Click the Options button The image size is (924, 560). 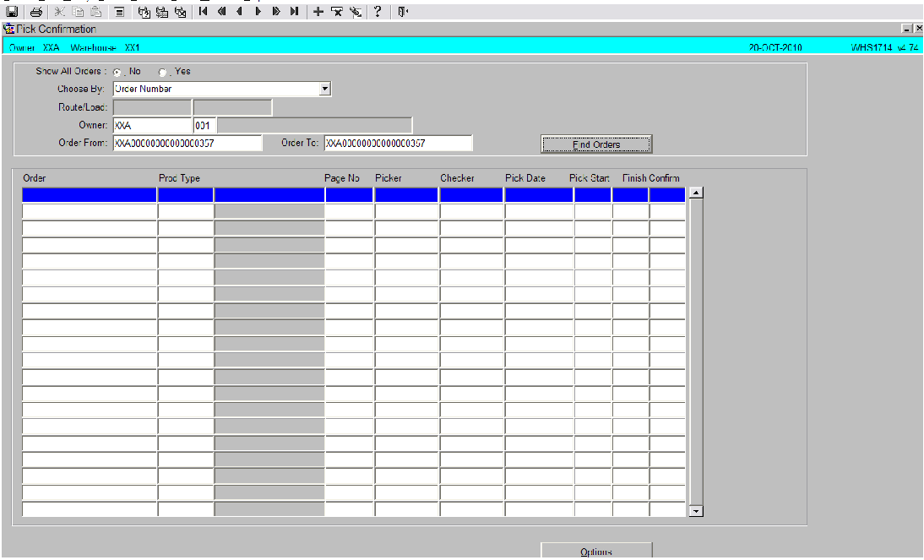(596, 552)
